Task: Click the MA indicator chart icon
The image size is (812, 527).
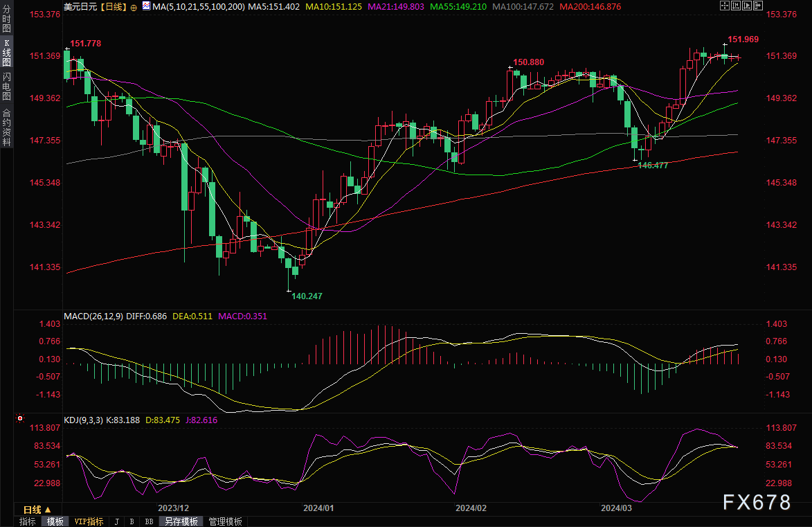Action: tap(147, 6)
